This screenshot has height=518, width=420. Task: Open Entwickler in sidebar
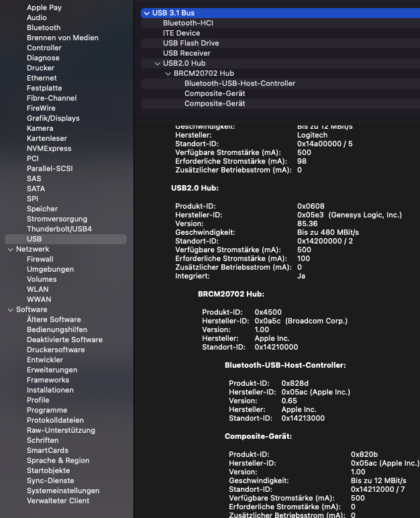(x=45, y=360)
